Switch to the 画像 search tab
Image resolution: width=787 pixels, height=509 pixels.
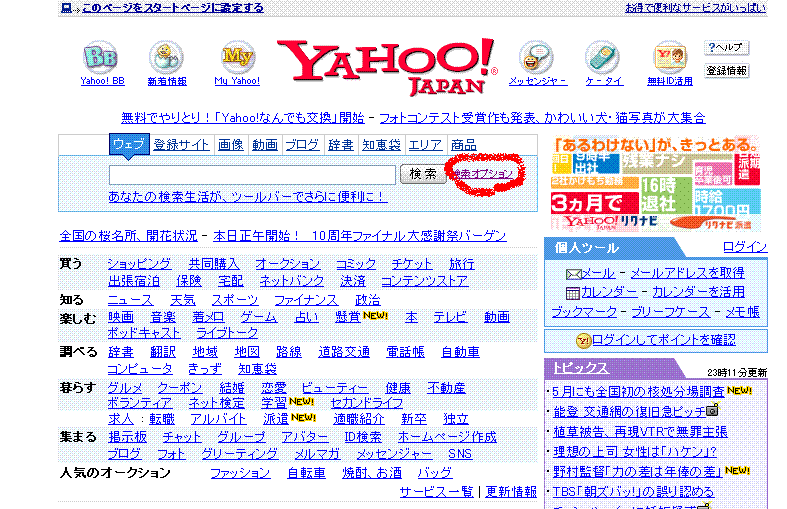pyautogui.click(x=231, y=145)
